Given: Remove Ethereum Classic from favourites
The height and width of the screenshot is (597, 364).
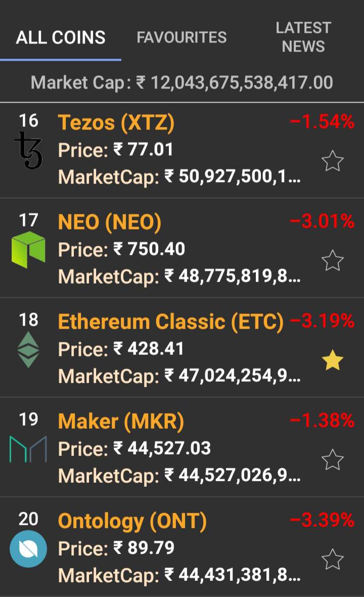Looking at the screenshot, I should (x=332, y=360).
